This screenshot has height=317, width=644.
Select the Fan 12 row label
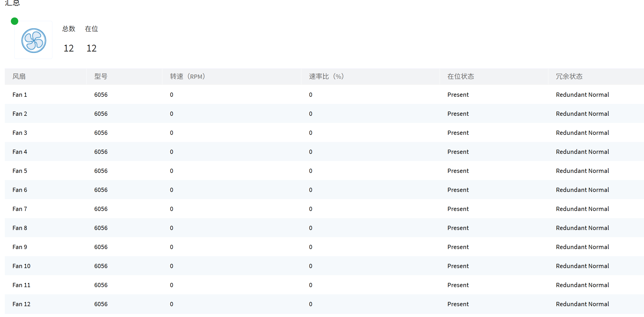21,304
